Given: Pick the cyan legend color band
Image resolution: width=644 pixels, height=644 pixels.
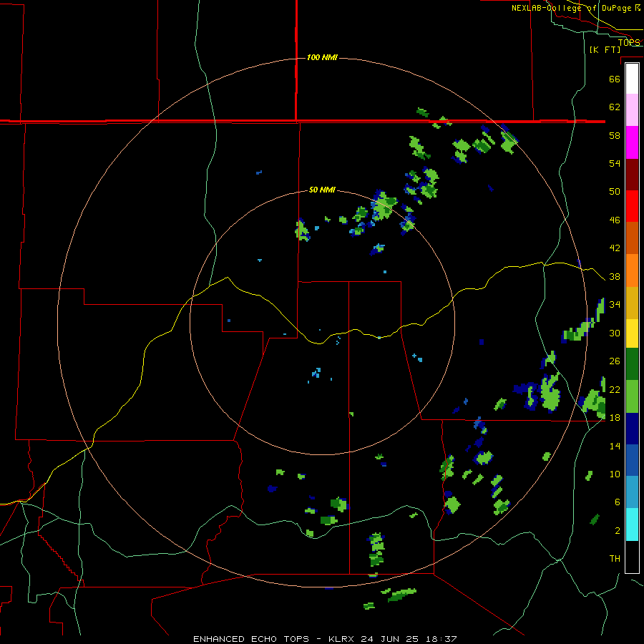Looking at the screenshot, I should (632, 525).
